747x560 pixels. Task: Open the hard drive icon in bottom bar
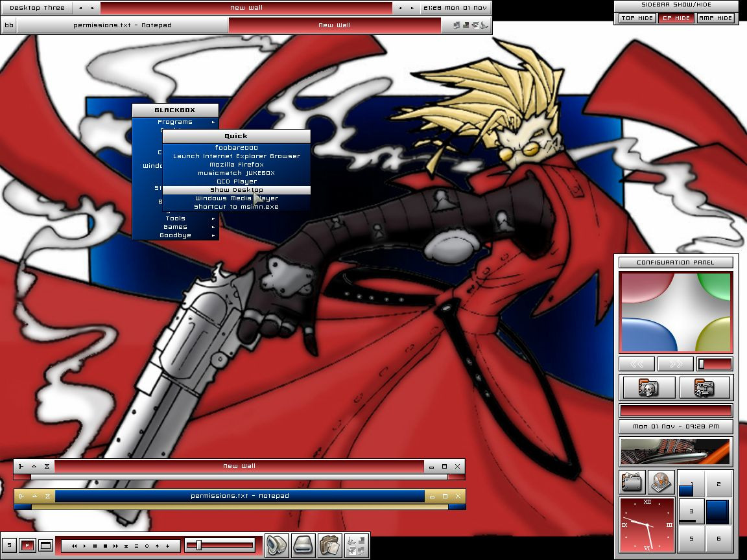tap(303, 546)
